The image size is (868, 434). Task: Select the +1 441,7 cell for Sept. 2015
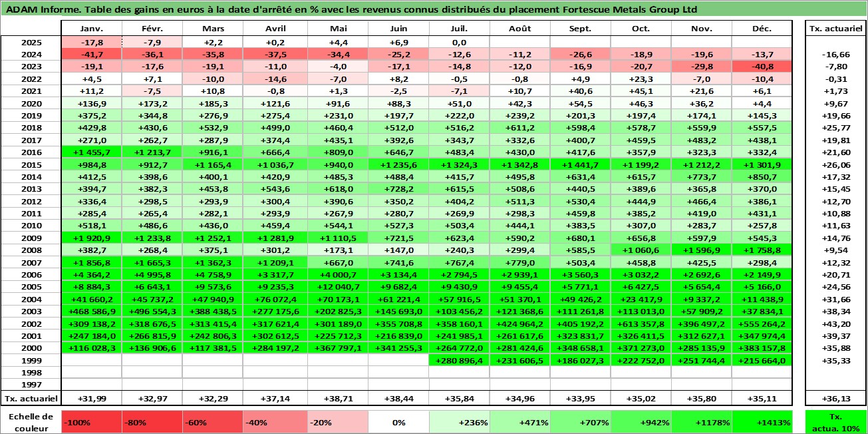pyautogui.click(x=581, y=164)
